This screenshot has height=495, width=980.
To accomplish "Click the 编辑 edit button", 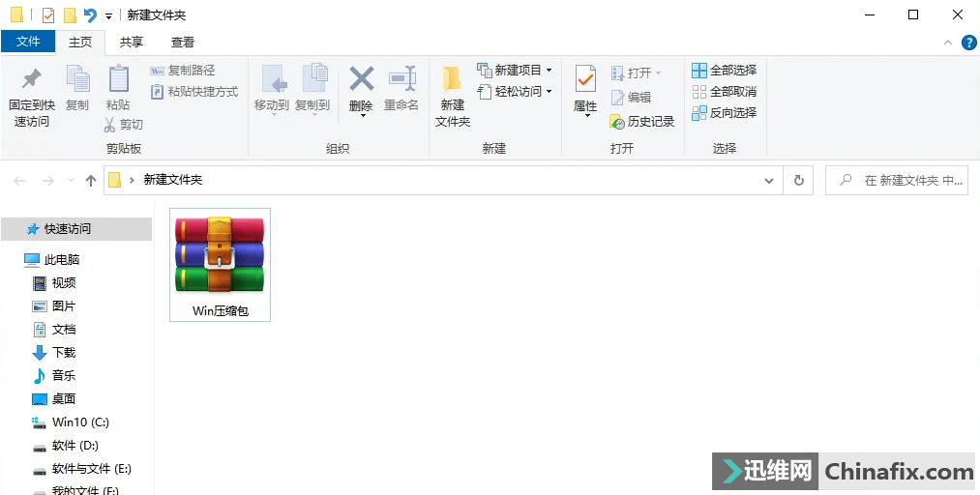I will (x=632, y=98).
